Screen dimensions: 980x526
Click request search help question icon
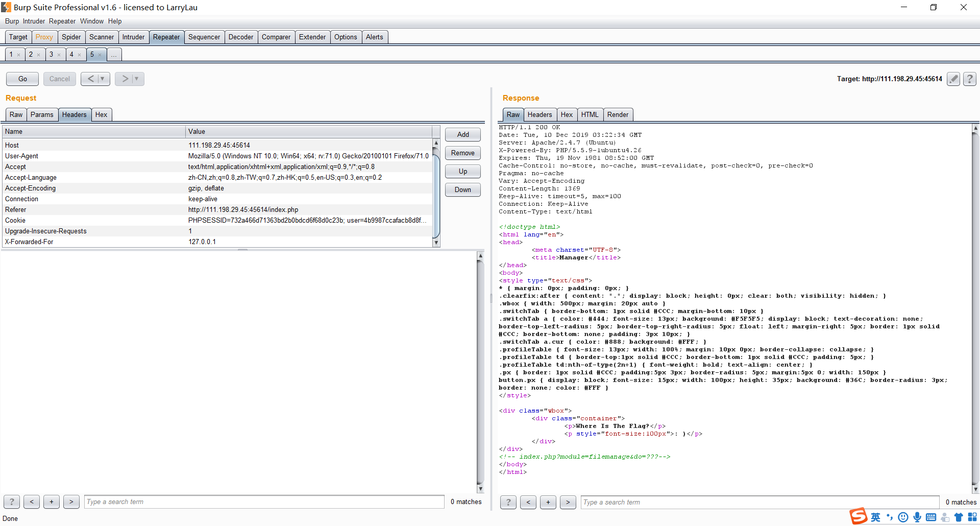(x=12, y=501)
